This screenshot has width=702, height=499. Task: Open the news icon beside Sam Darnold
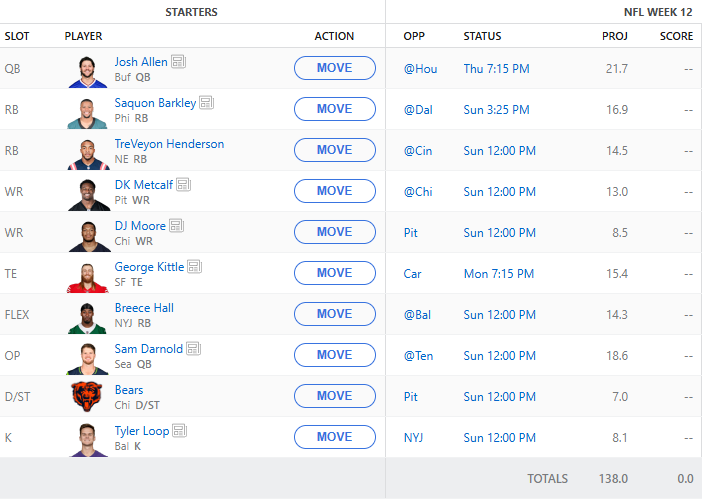click(193, 349)
